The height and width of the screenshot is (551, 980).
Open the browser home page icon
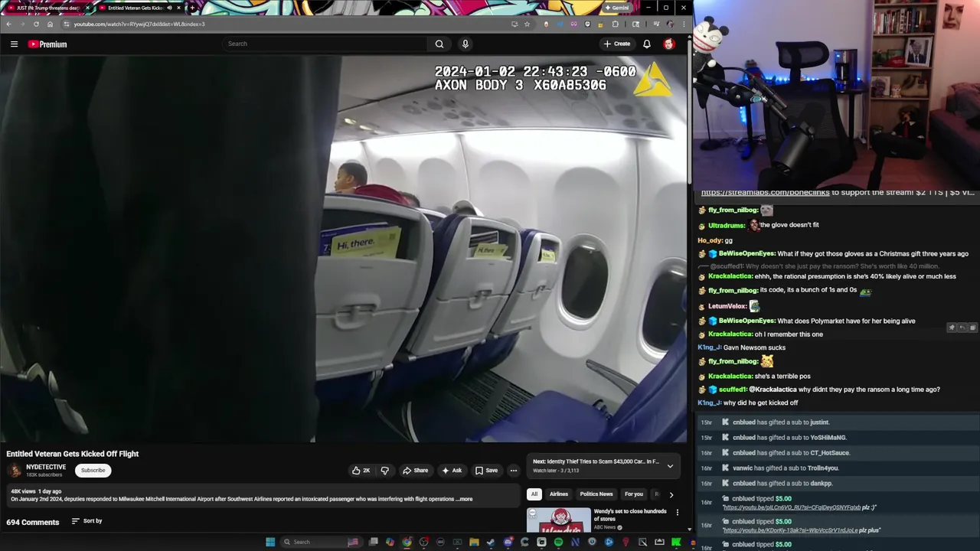50,24
